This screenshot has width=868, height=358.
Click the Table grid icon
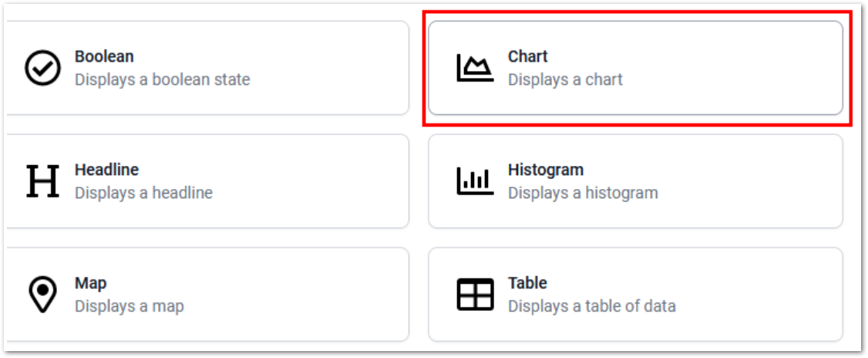tap(475, 295)
